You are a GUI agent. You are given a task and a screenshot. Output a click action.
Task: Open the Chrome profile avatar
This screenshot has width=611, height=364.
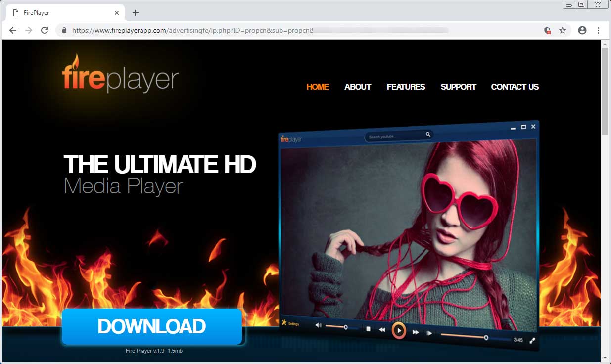[582, 30]
